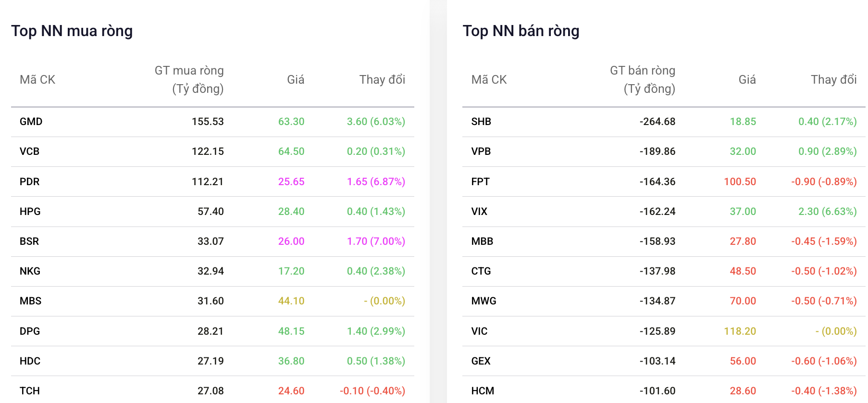Click the MBB stock code
The image size is (868, 403).
pyautogui.click(x=482, y=241)
